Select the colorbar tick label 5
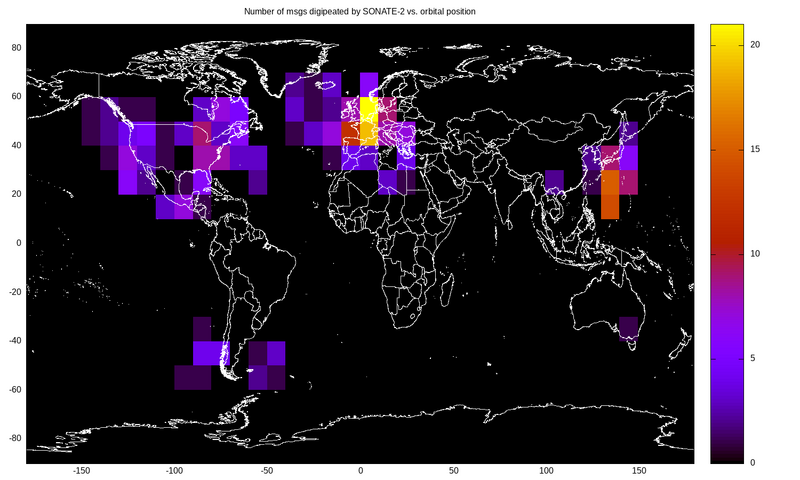This screenshot has width=800, height=480. pos(753,358)
